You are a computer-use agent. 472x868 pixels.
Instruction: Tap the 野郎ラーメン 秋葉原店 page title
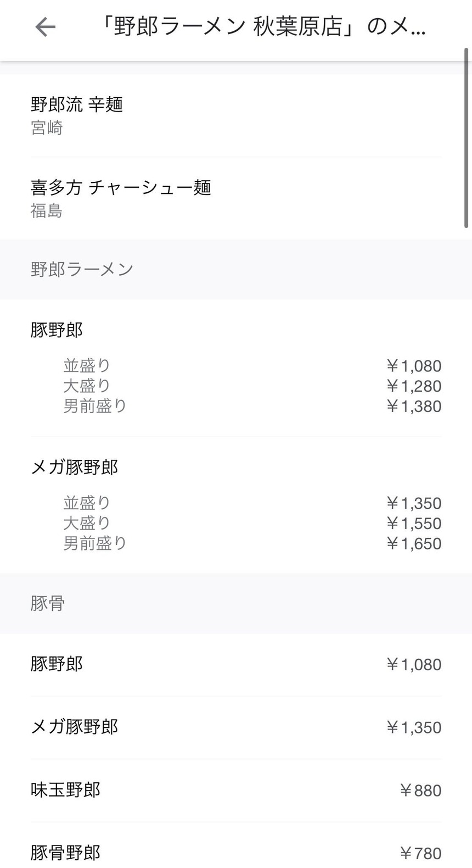(x=262, y=27)
